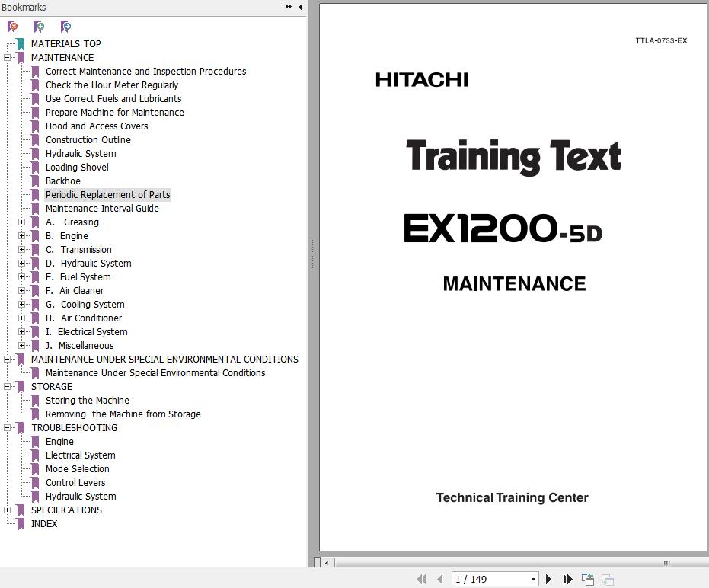Collapse the TROUBLESHOOTING bookmark section

[8, 428]
